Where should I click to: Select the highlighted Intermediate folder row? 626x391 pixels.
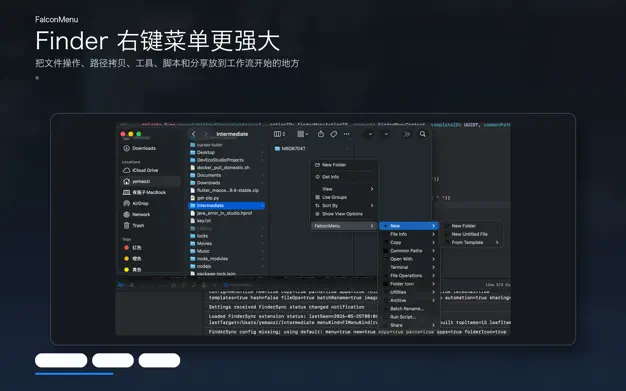click(226, 206)
